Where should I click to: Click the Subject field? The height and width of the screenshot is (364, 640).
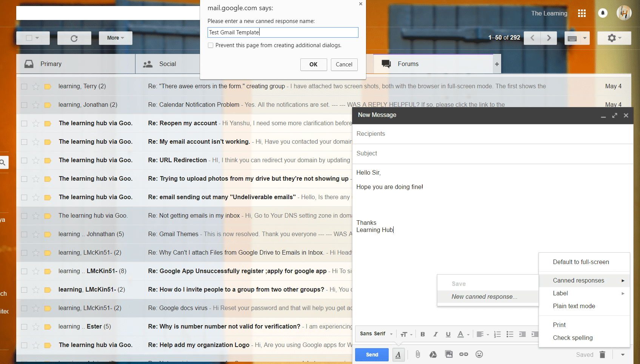(493, 154)
